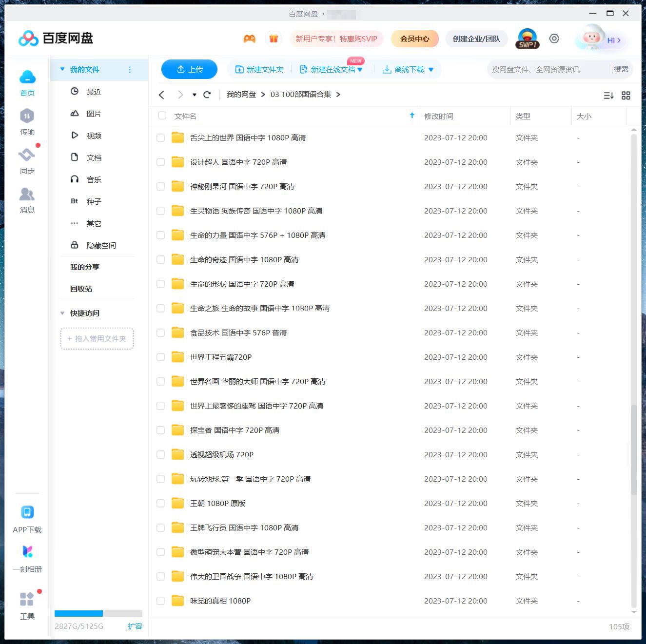646x644 pixels.
Task: Open the 回收站 recycle bin
Action: coord(81,288)
